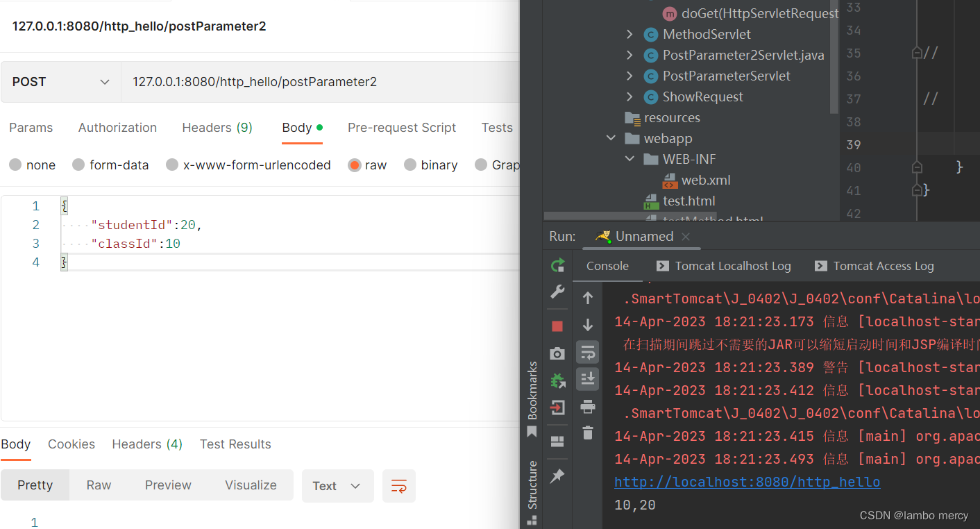980x529 pixels.
Task: Close the Unnamed run tab
Action: (686, 237)
